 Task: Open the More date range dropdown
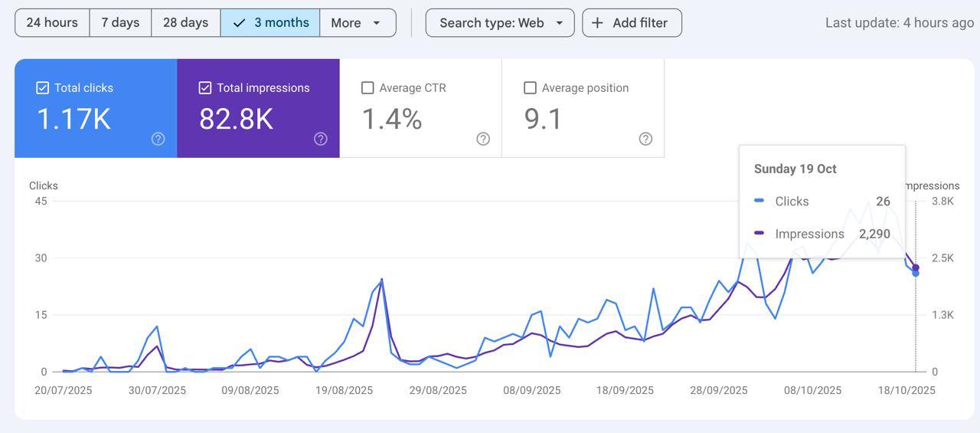click(x=357, y=23)
